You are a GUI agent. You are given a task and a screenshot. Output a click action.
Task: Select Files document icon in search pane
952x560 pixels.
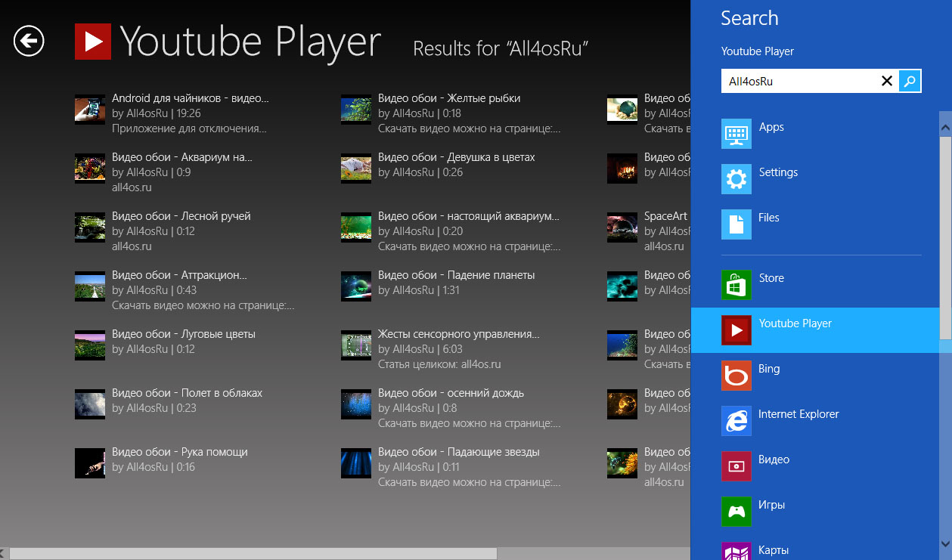tap(736, 224)
